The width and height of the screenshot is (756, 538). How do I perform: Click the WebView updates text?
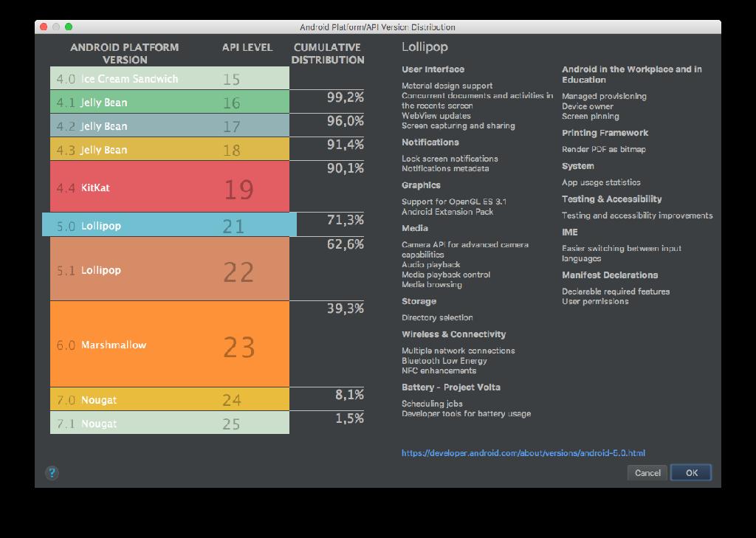(436, 116)
